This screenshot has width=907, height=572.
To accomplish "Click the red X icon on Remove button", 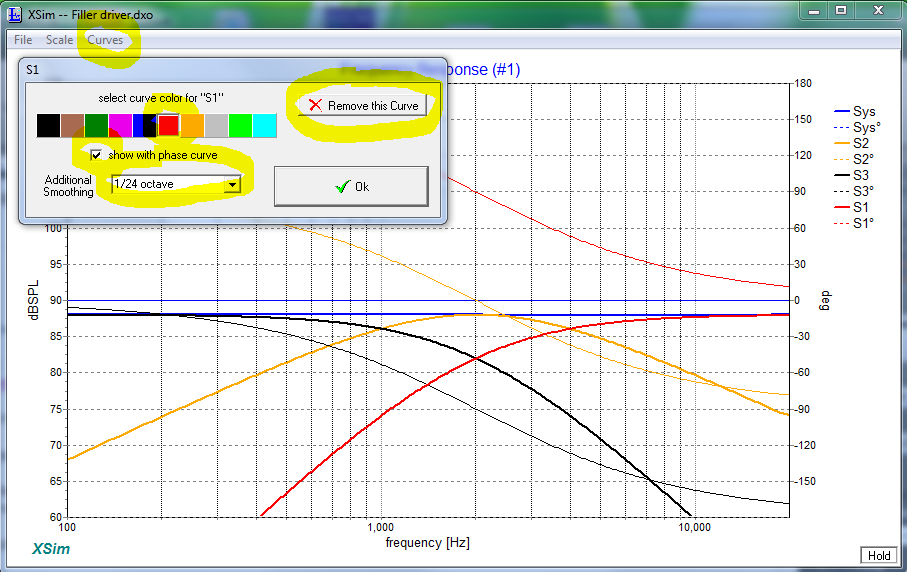I will click(x=315, y=105).
